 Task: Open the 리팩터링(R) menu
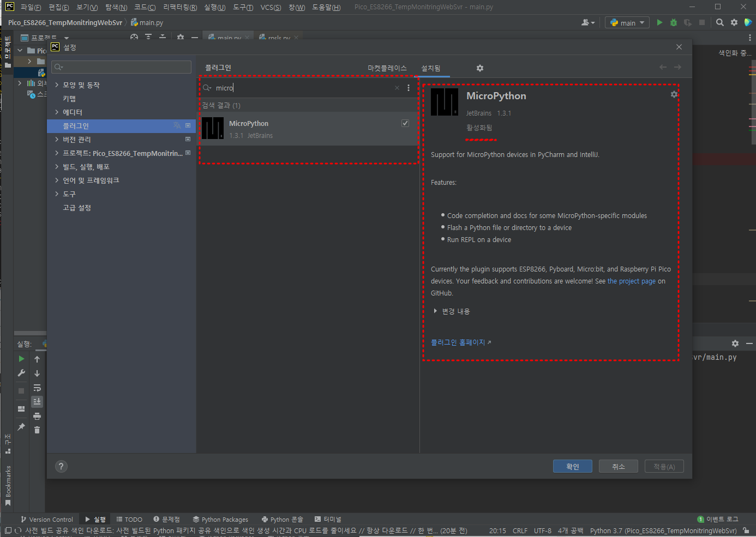(x=180, y=7)
